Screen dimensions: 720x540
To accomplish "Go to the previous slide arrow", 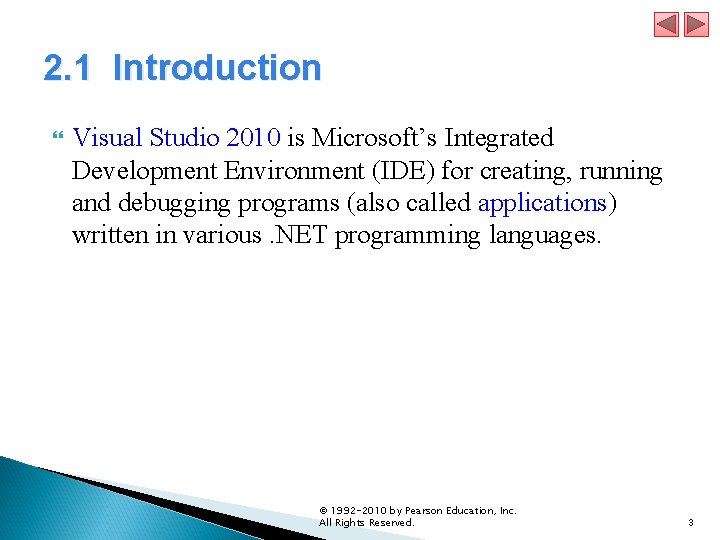I will click(666, 24).
